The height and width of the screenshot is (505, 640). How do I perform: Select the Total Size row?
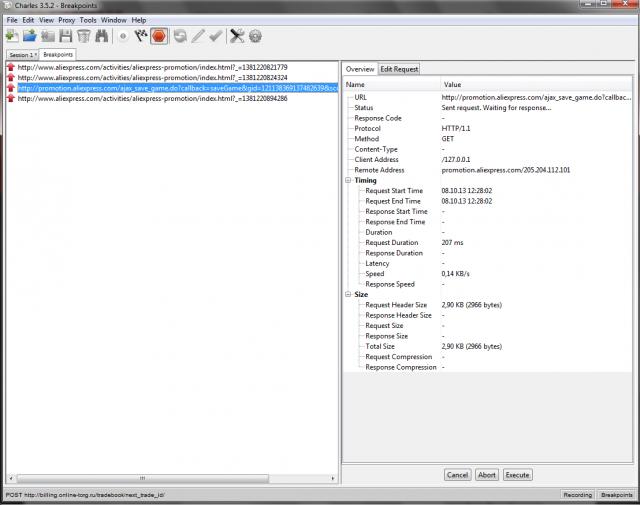point(488,346)
